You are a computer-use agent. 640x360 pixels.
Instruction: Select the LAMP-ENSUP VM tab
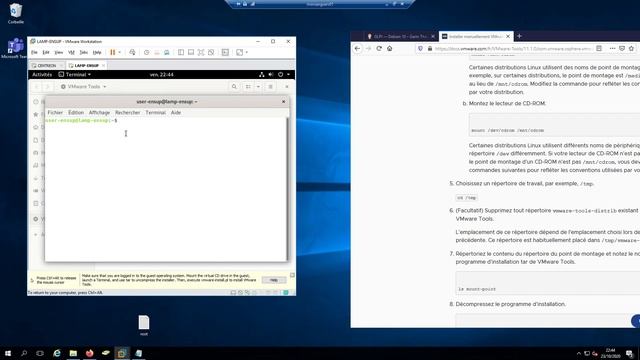87,65
